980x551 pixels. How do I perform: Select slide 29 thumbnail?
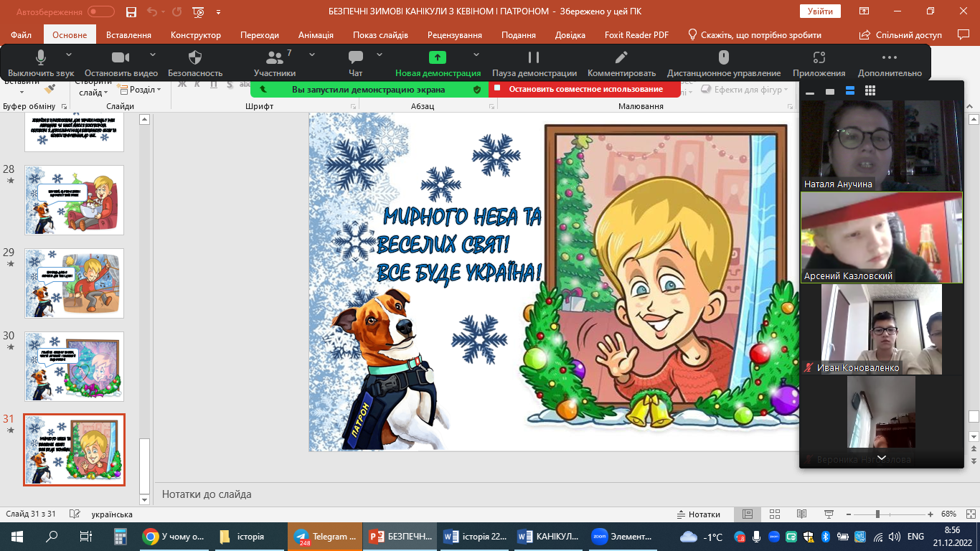(74, 283)
